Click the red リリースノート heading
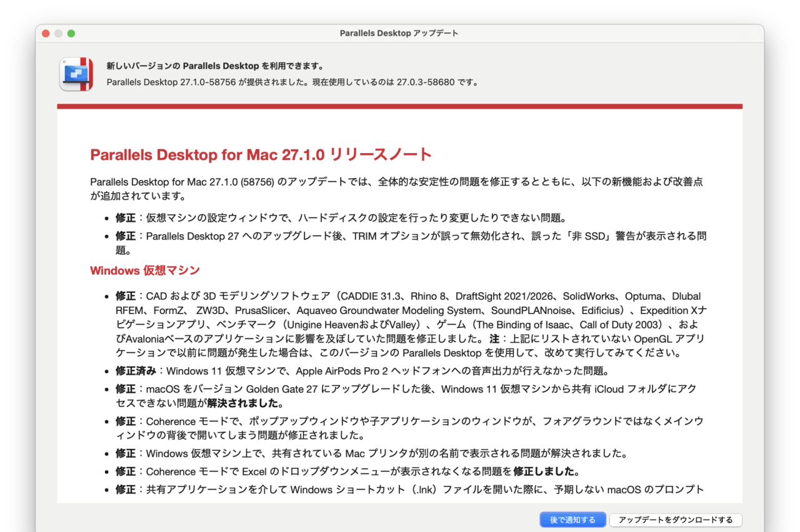The height and width of the screenshot is (532, 800). click(x=261, y=154)
